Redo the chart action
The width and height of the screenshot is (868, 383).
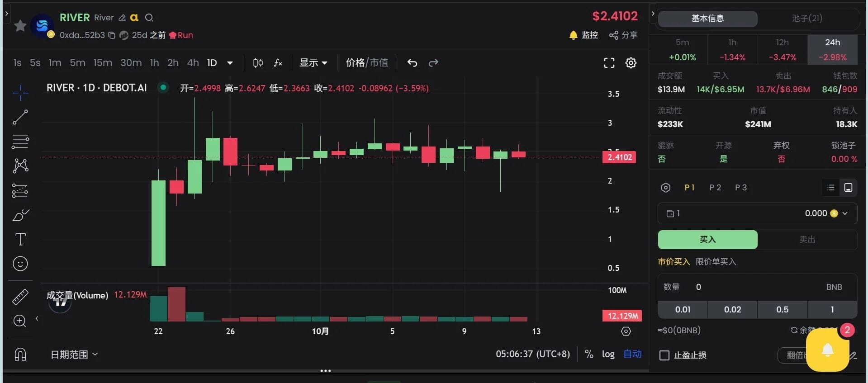tap(433, 63)
